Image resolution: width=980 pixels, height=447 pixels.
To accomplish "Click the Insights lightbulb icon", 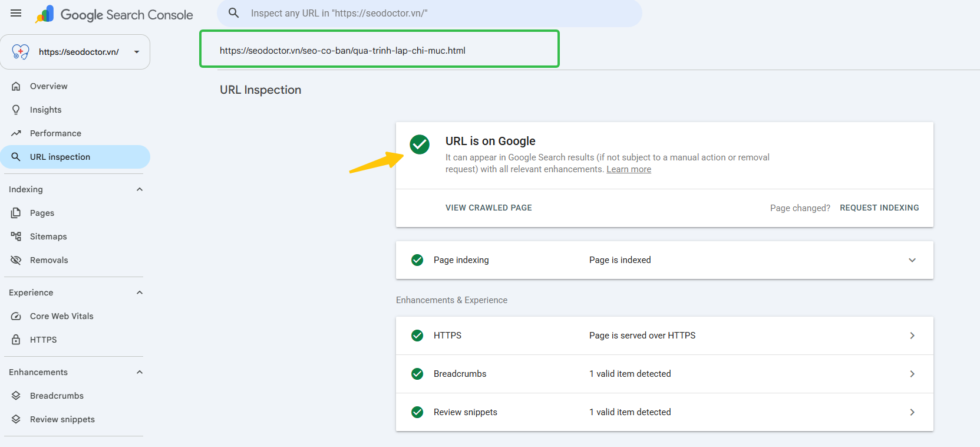I will (x=16, y=110).
